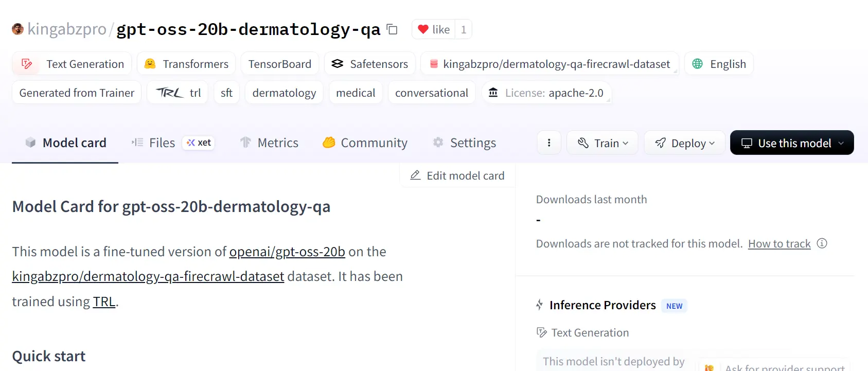868x371 pixels.
Task: Copy model name with the copy icon
Action: [392, 29]
